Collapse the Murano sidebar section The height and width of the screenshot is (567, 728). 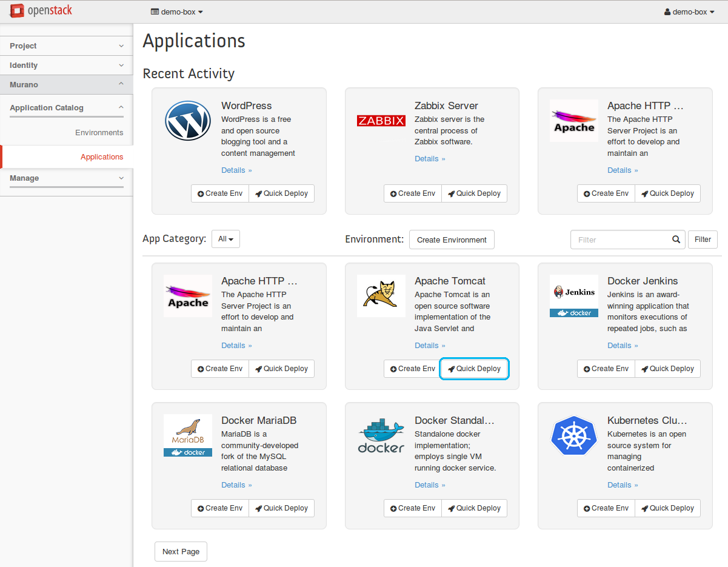coord(67,85)
